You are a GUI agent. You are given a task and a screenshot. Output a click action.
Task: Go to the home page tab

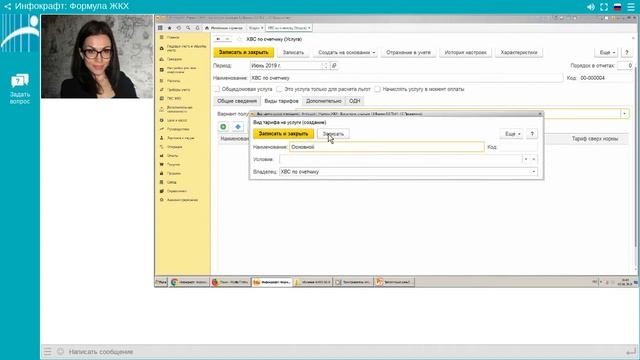(x=224, y=28)
